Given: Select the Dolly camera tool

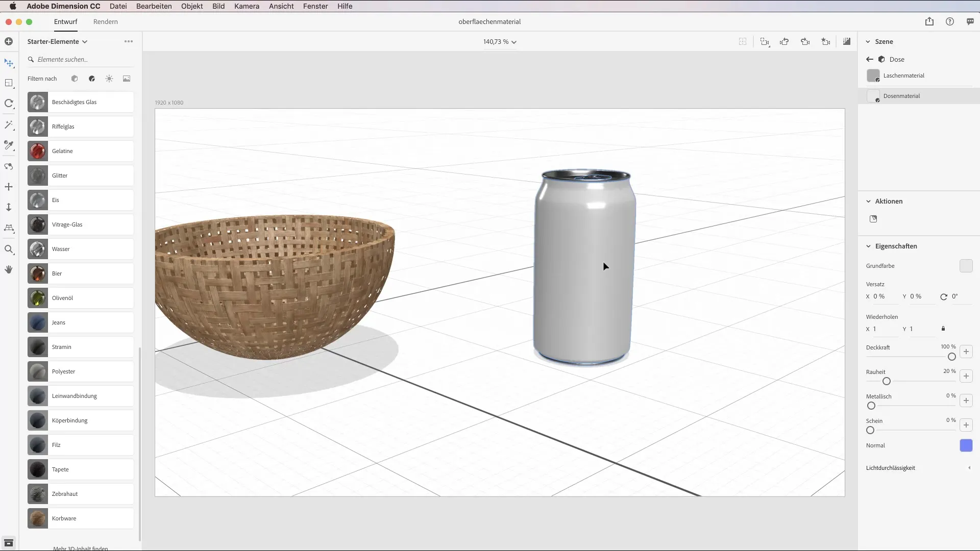Looking at the screenshot, I should [x=9, y=207].
